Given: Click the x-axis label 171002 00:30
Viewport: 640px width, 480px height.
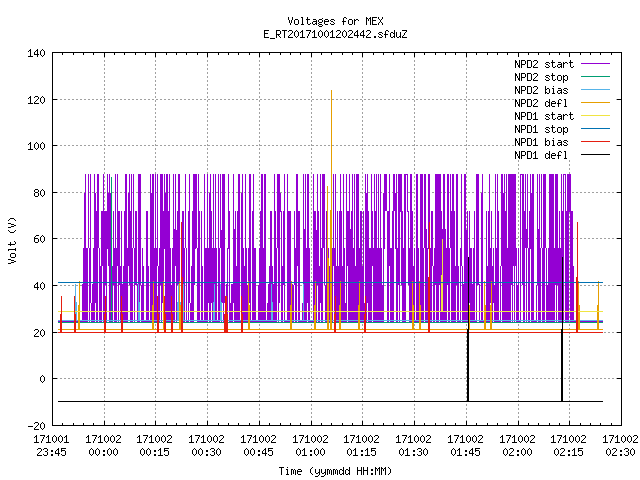Looking at the screenshot, I should 207,446.
